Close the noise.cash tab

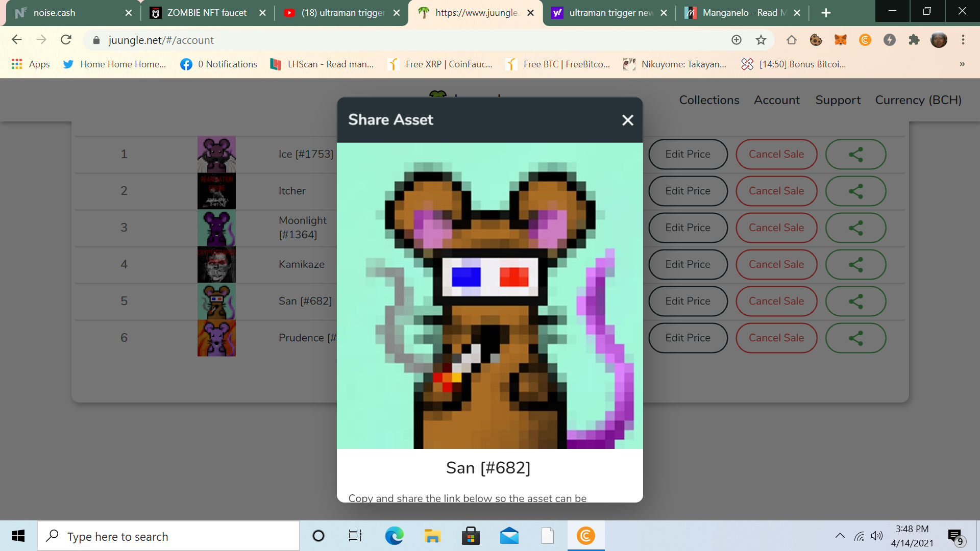tap(129, 13)
